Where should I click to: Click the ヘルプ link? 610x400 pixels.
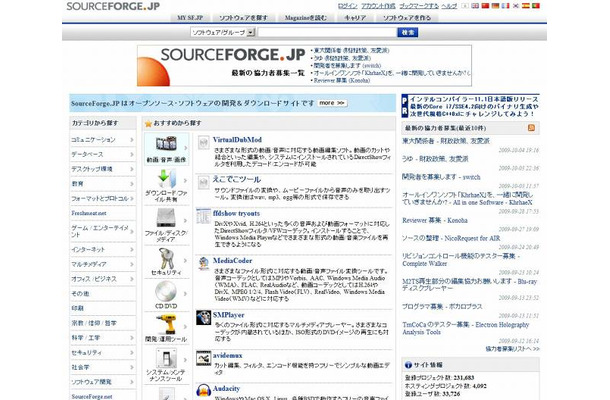(x=449, y=6)
